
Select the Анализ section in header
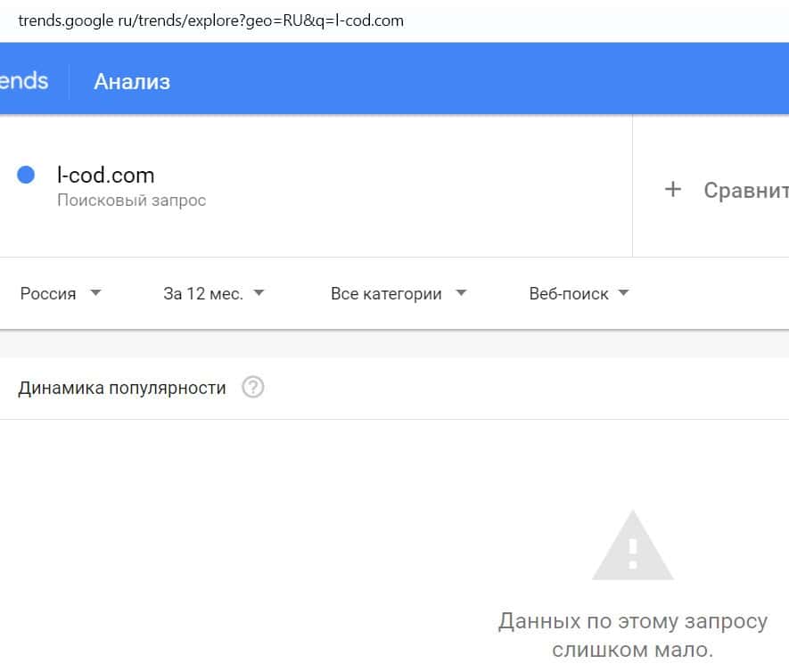coord(132,81)
